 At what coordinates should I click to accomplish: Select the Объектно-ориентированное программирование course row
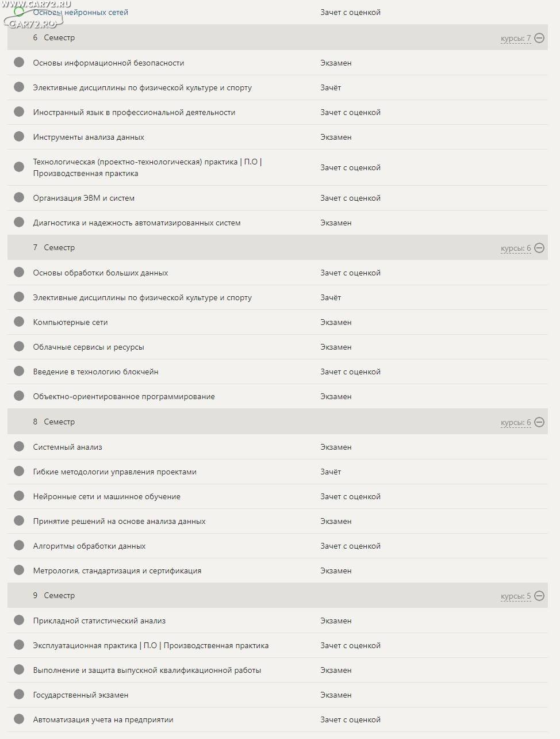tap(277, 396)
